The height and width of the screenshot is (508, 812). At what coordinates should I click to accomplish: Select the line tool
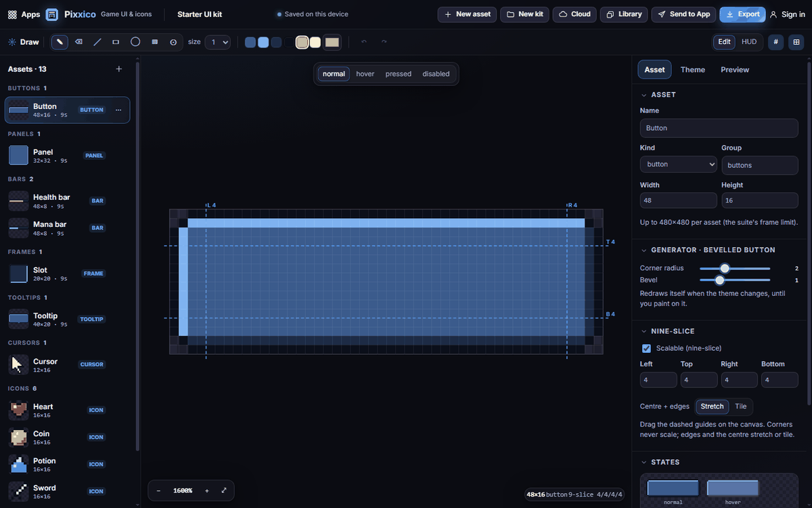pyautogui.click(x=97, y=42)
